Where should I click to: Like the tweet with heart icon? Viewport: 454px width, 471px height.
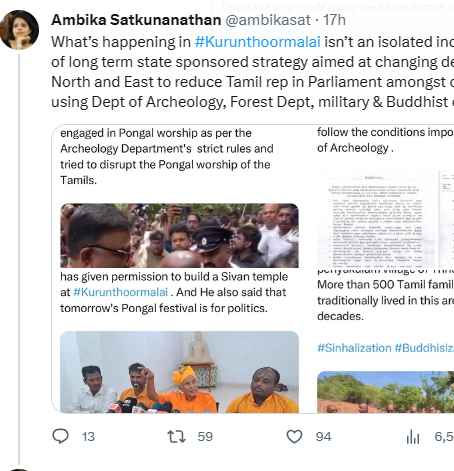pyautogui.click(x=294, y=436)
